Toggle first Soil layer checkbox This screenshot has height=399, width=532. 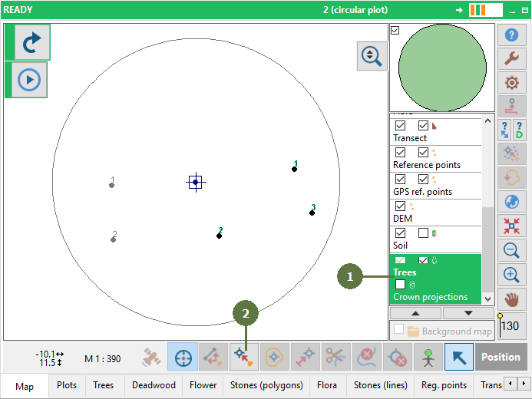tap(401, 233)
